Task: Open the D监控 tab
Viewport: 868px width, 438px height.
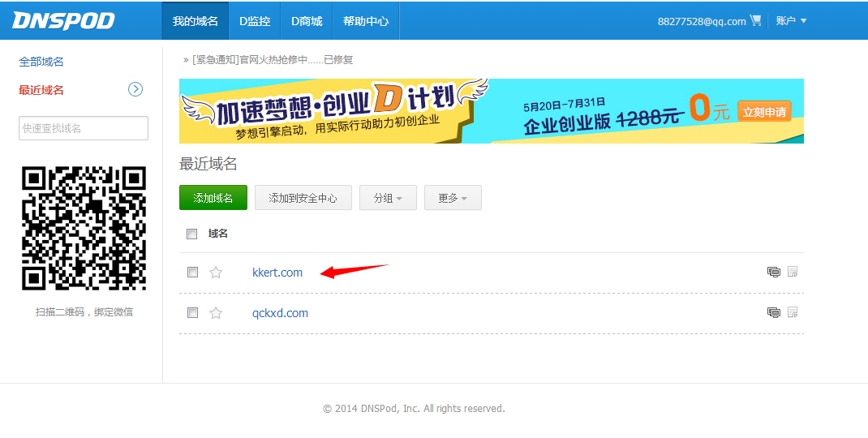Action: pos(255,21)
